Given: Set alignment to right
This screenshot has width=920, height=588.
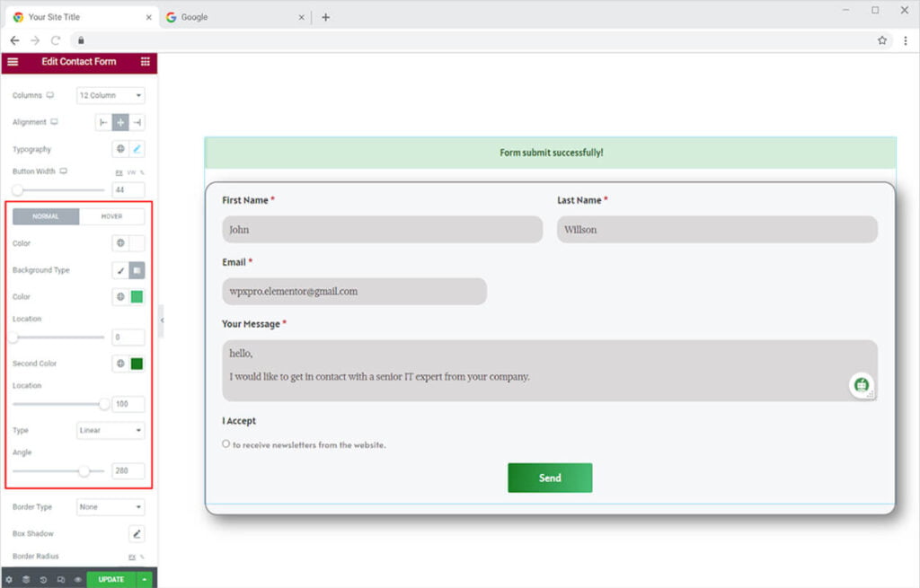Looking at the screenshot, I should pyautogui.click(x=137, y=122).
